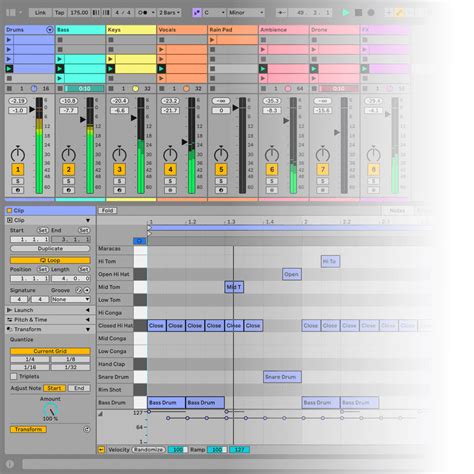This screenshot has width=474, height=474.
Task: Toggle Rain Pad track activator button 5
Action: pyautogui.click(x=221, y=169)
